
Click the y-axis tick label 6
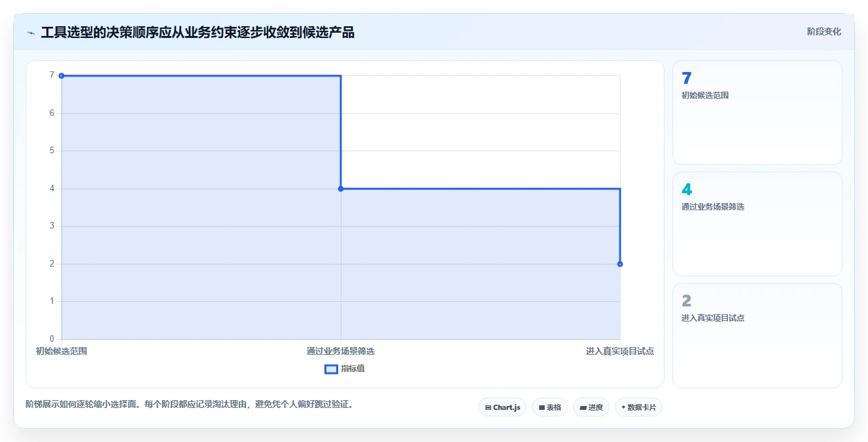pos(52,113)
